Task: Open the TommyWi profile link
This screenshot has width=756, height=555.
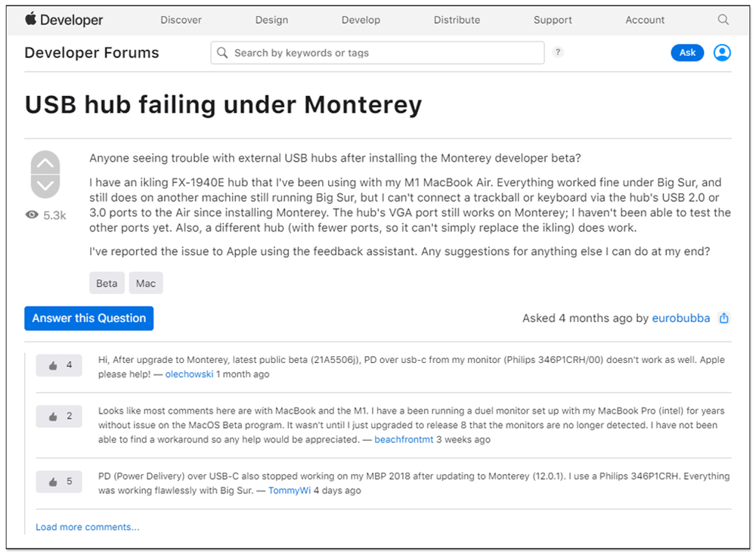Action: point(290,491)
